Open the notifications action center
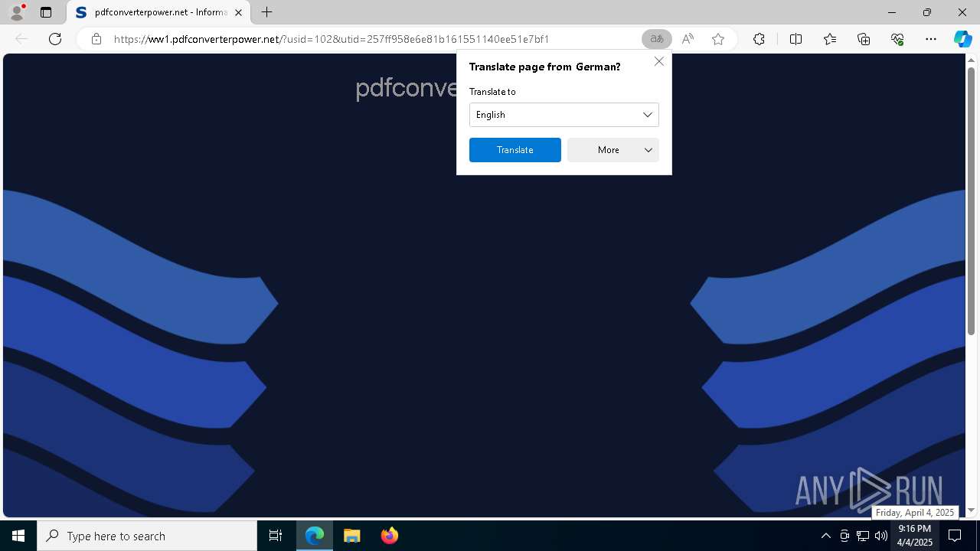The width and height of the screenshot is (980, 551). click(x=955, y=536)
